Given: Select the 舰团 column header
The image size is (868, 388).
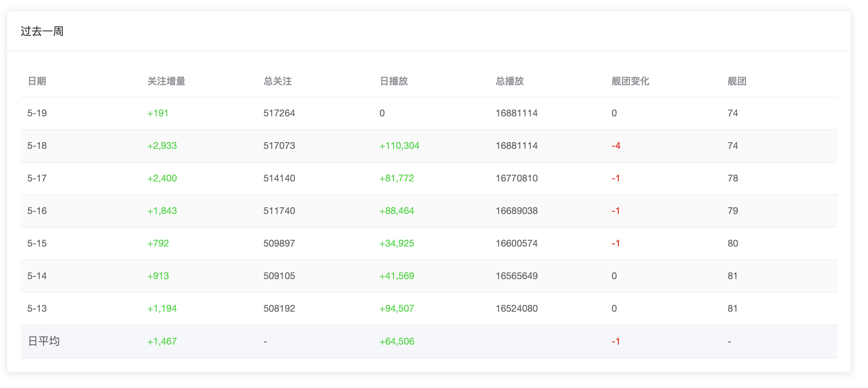Looking at the screenshot, I should coord(737,81).
